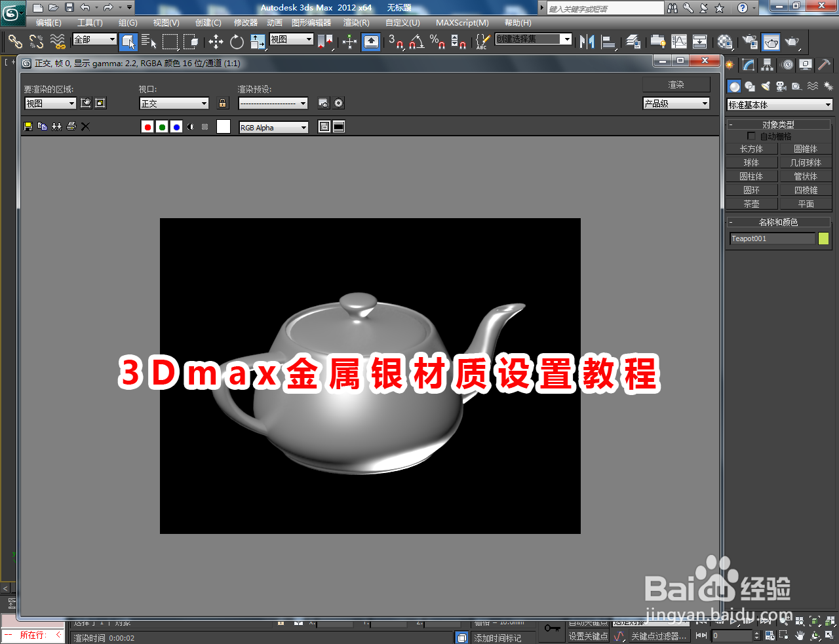Click the object color swatch beside Teapot001
This screenshot has width=839, height=644.
point(823,238)
